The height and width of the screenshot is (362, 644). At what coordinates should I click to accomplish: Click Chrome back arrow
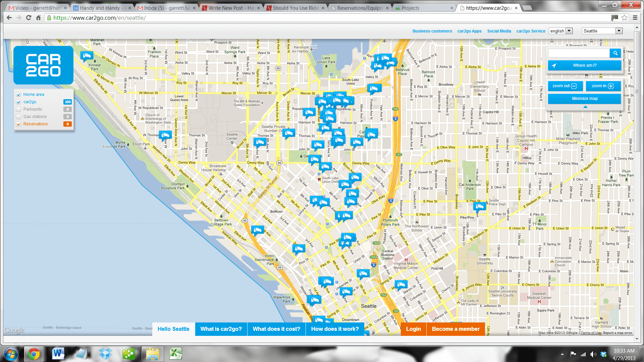9,18
